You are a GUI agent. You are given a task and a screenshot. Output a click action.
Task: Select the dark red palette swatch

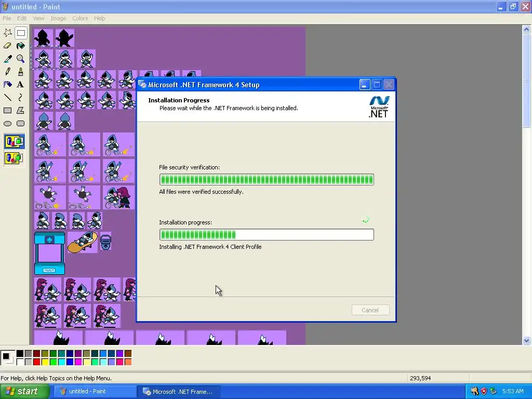coord(37,354)
